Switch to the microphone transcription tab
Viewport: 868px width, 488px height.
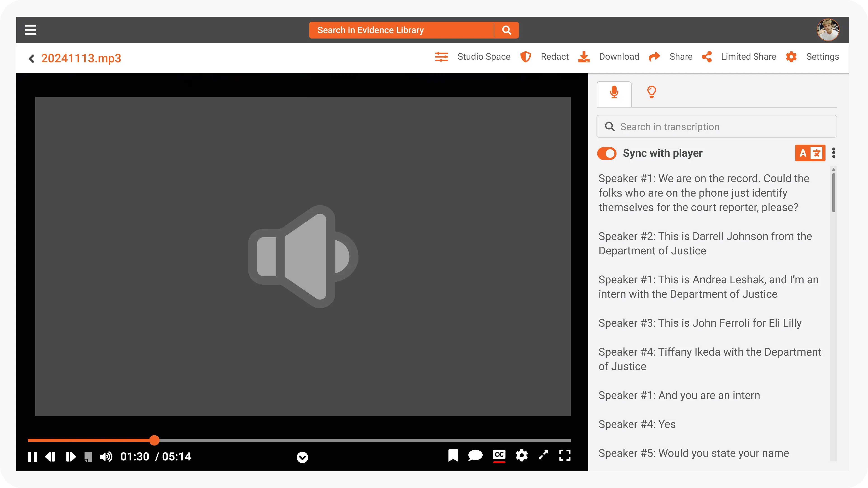click(x=614, y=94)
